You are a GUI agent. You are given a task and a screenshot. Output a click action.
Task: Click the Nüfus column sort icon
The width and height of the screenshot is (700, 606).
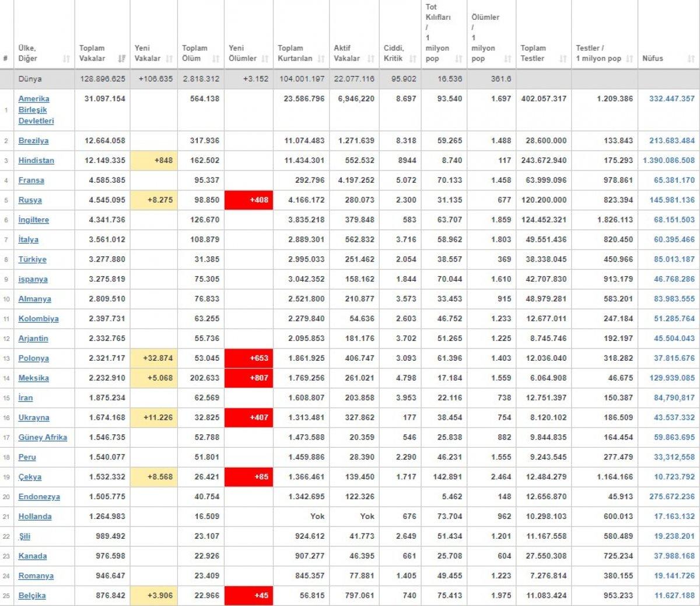tap(691, 58)
